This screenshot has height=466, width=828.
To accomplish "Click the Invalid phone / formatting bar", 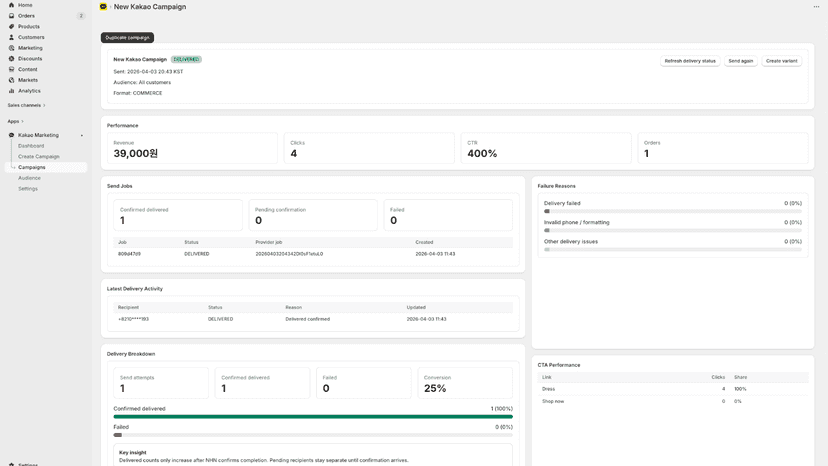I will 673,230.
